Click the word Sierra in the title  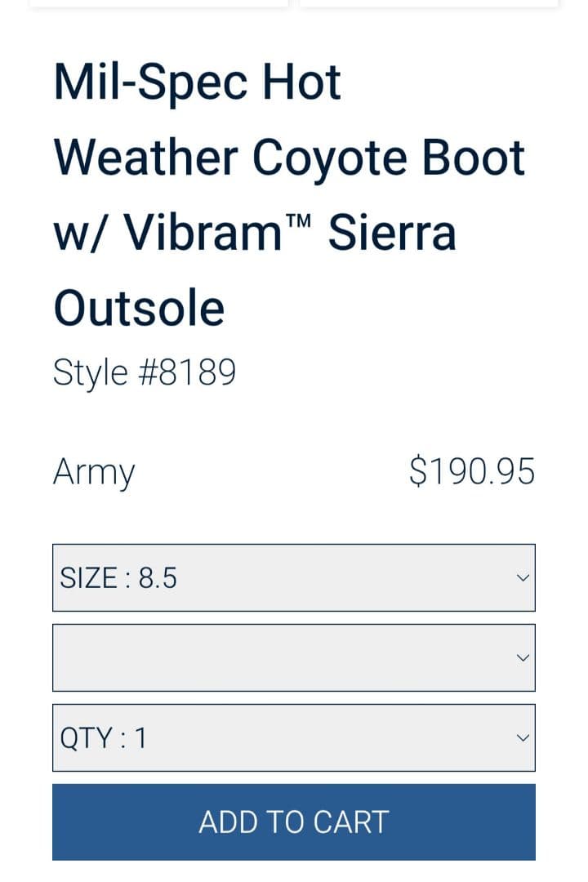click(x=391, y=233)
